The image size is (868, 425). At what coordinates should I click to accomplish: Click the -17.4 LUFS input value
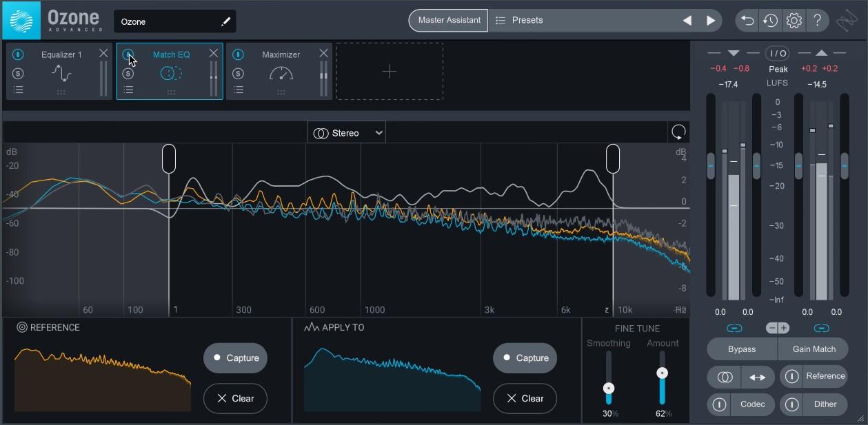tap(728, 85)
